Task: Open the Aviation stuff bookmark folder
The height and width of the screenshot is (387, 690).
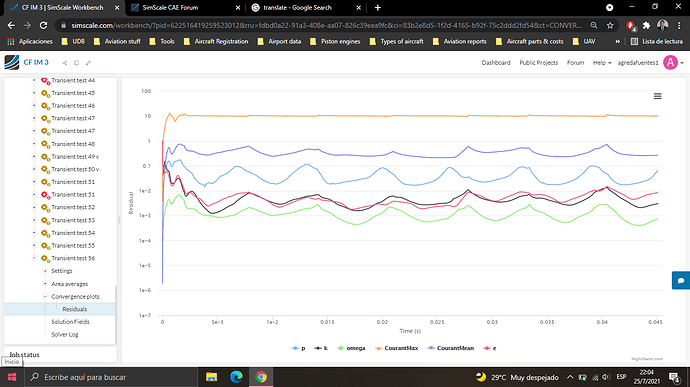Action: pyautogui.click(x=117, y=41)
